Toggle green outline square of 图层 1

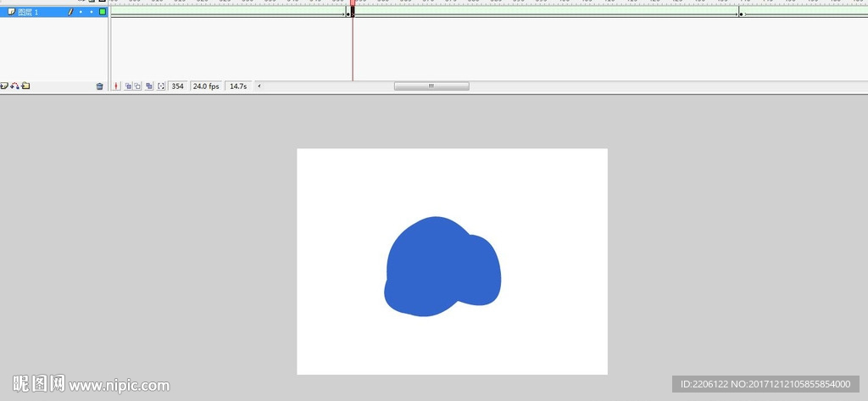[103, 12]
